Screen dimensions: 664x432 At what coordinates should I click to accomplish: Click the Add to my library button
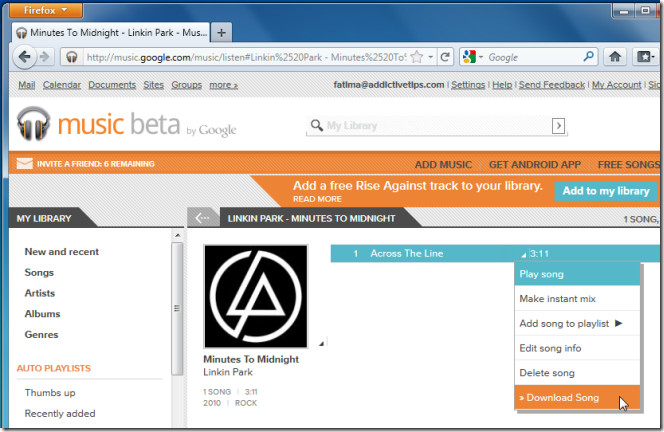point(606,191)
